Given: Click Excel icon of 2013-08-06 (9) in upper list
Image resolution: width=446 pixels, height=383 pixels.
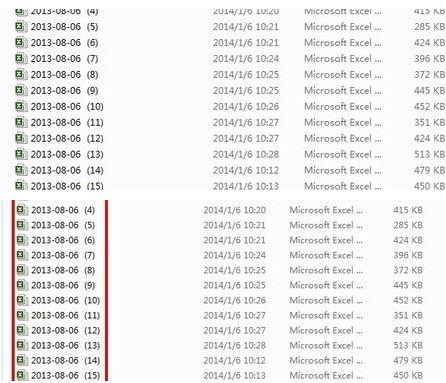Looking at the screenshot, I should tap(21, 90).
